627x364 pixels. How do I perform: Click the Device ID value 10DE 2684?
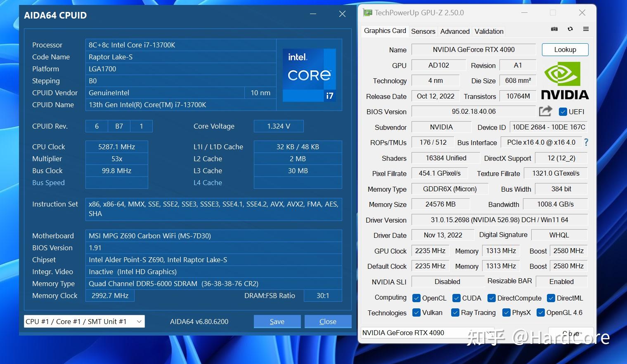(x=549, y=127)
